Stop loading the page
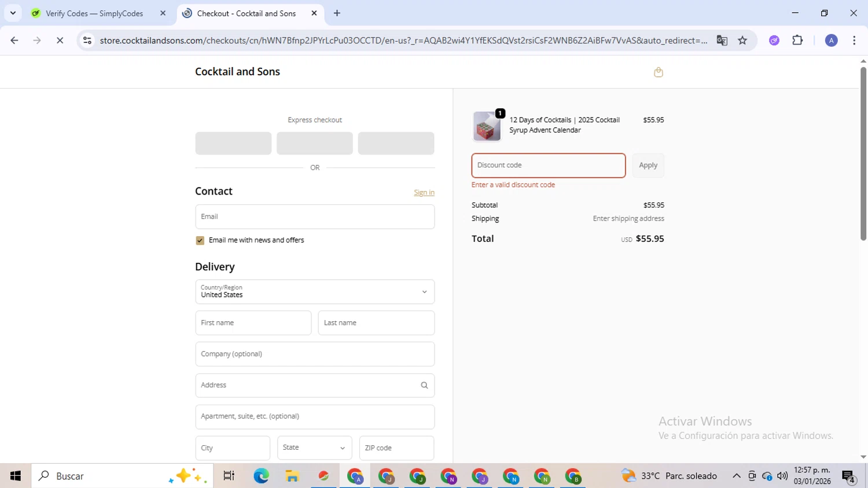The image size is (868, 488). [60, 41]
